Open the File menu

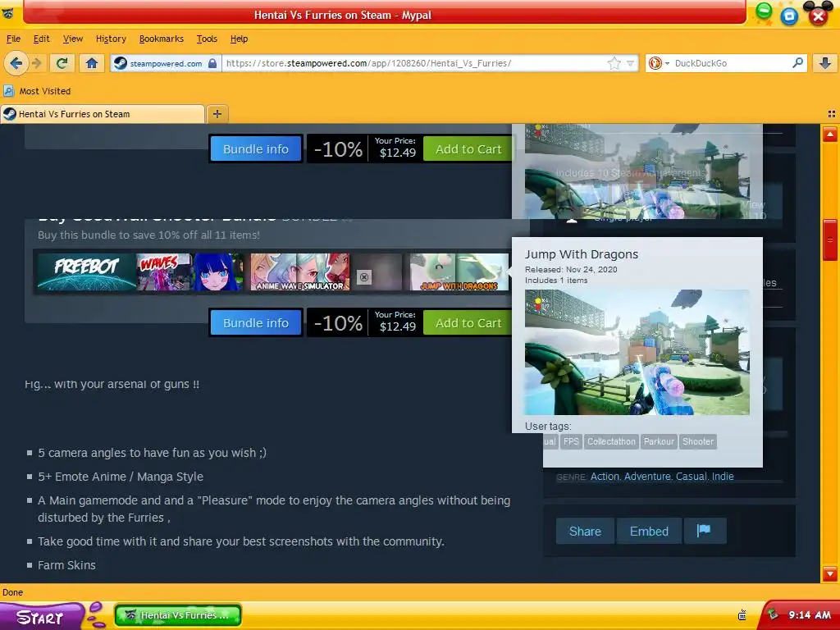pyautogui.click(x=13, y=39)
